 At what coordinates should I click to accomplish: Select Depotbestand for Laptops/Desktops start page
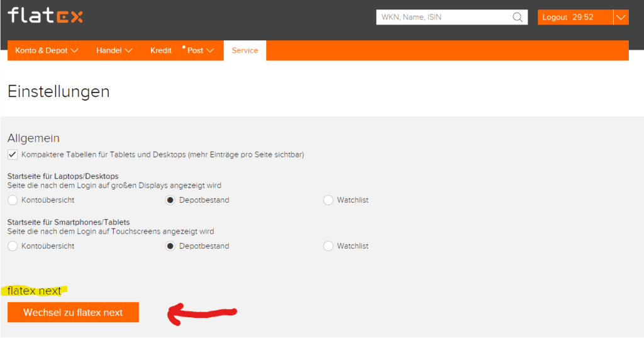click(x=170, y=200)
